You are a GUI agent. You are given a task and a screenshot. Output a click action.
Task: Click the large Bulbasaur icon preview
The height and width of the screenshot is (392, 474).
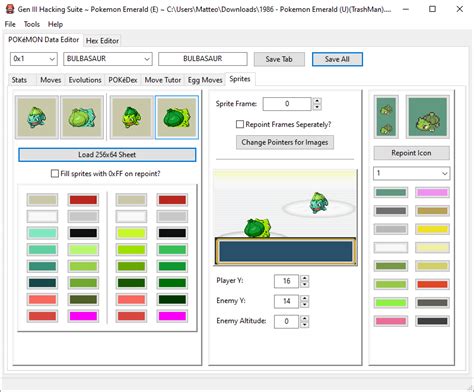[x=427, y=117]
